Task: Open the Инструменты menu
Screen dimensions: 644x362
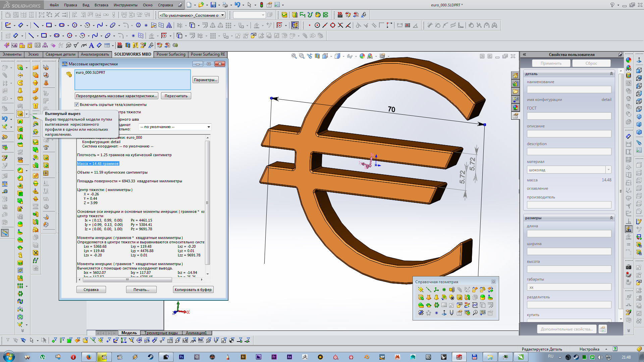Action: (x=125, y=5)
